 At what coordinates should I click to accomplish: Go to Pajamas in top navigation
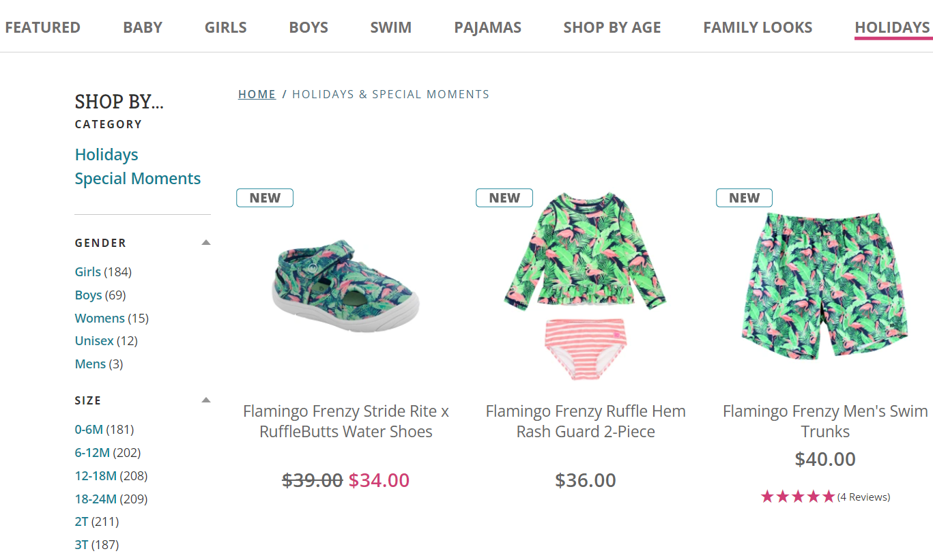[x=487, y=28]
